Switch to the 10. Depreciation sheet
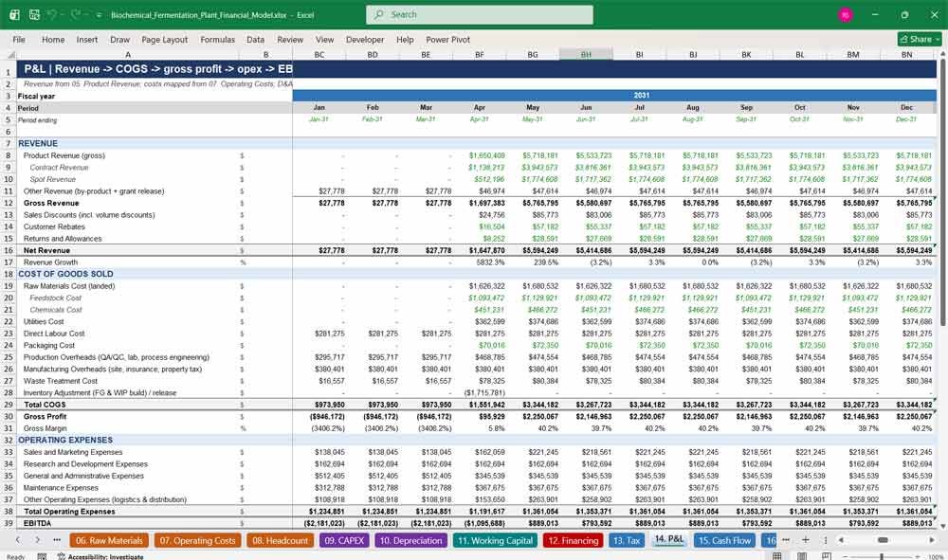 (x=410, y=541)
